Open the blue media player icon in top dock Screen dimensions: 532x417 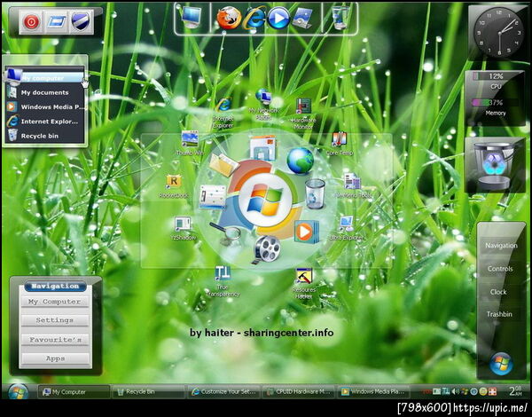coord(278,18)
